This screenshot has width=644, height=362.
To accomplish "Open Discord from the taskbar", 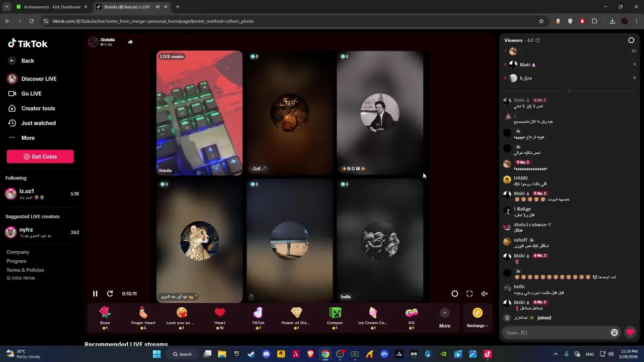I will [266, 354].
